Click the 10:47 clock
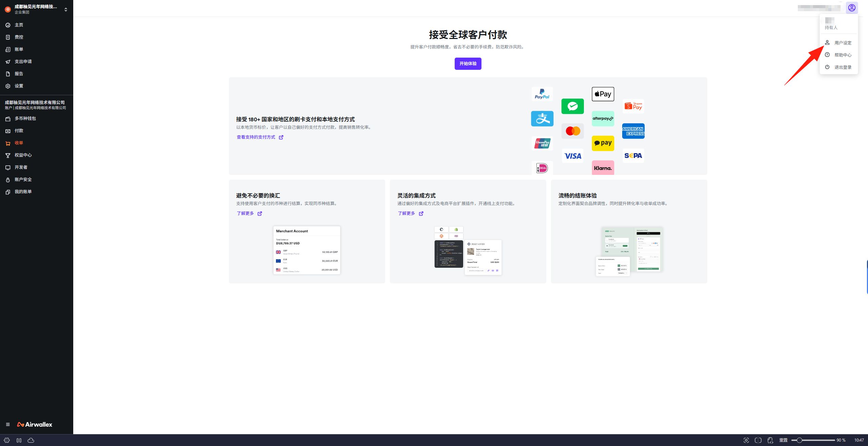Viewport: 868px width, 446px height. (859, 440)
